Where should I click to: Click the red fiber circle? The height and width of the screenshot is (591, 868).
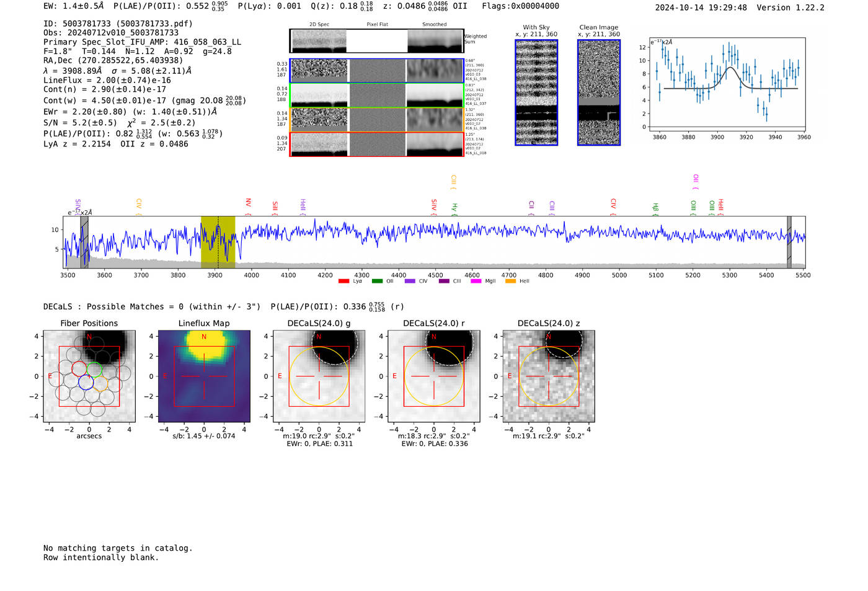(79, 369)
